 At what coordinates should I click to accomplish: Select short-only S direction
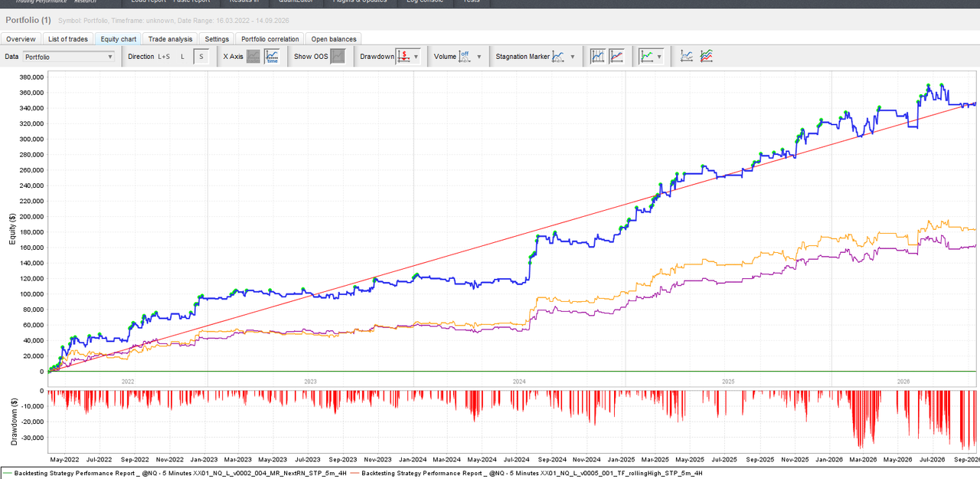point(201,57)
